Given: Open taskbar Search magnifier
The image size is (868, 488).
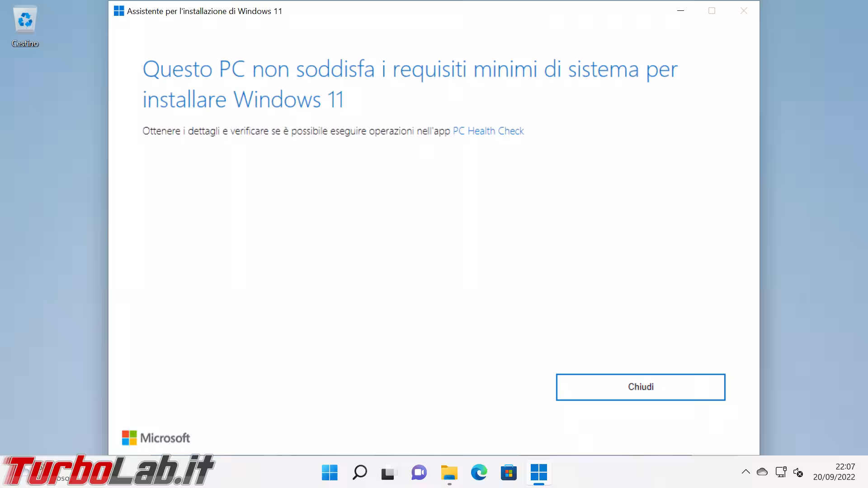Looking at the screenshot, I should tap(359, 473).
